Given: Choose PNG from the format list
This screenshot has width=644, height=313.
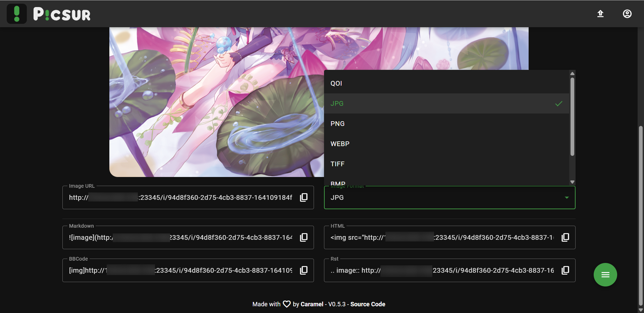Looking at the screenshot, I should 337,124.
